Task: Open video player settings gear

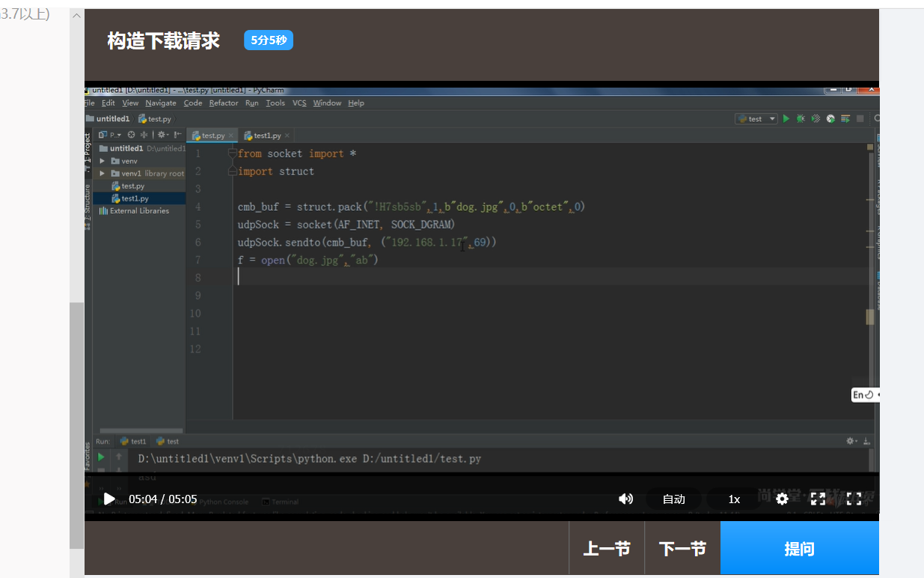Action: pyautogui.click(x=782, y=499)
